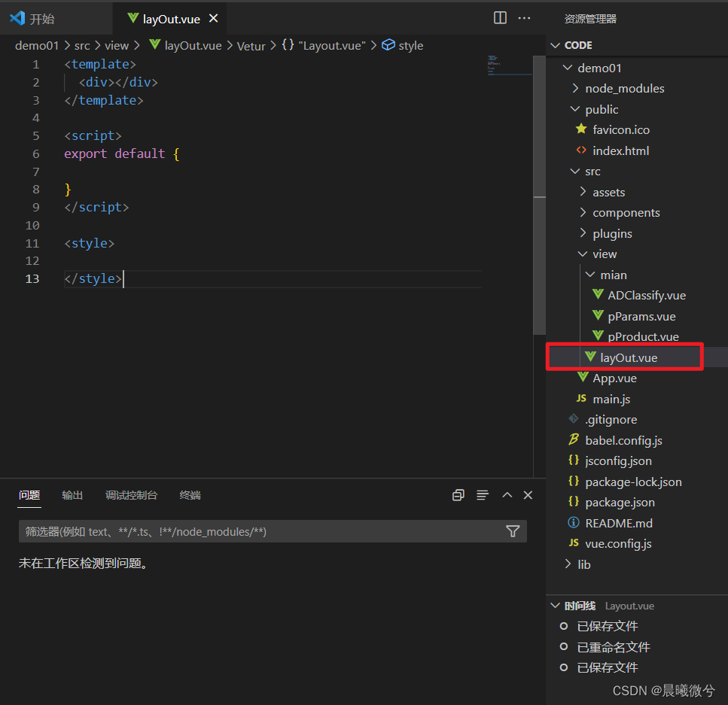This screenshot has width=728, height=705.
Task: Expand the plugins folder
Action: tap(583, 233)
